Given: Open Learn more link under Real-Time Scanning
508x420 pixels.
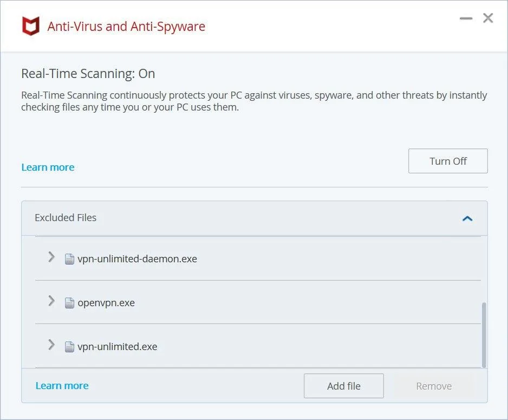Looking at the screenshot, I should click(x=48, y=167).
